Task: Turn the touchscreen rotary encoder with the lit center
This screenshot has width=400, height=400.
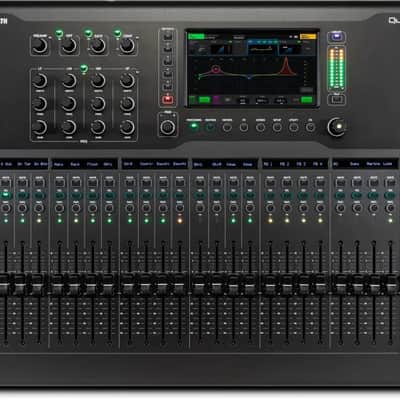Action: point(337,127)
